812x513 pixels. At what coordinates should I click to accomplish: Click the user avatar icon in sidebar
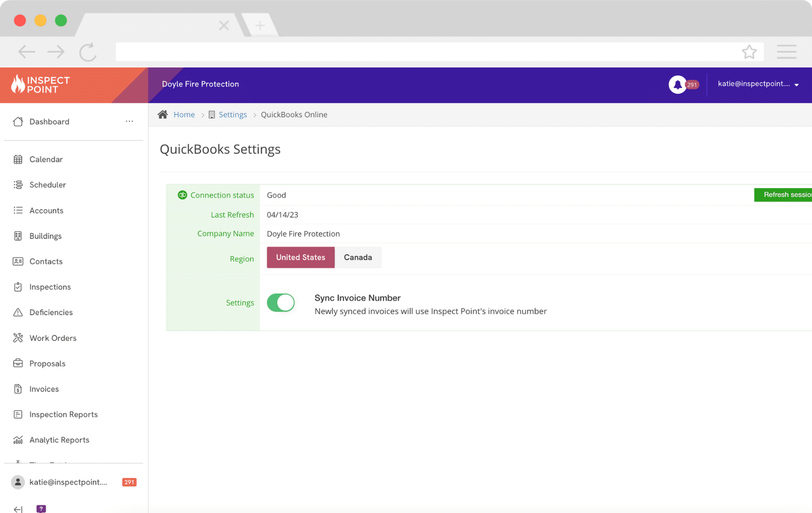[x=18, y=482]
